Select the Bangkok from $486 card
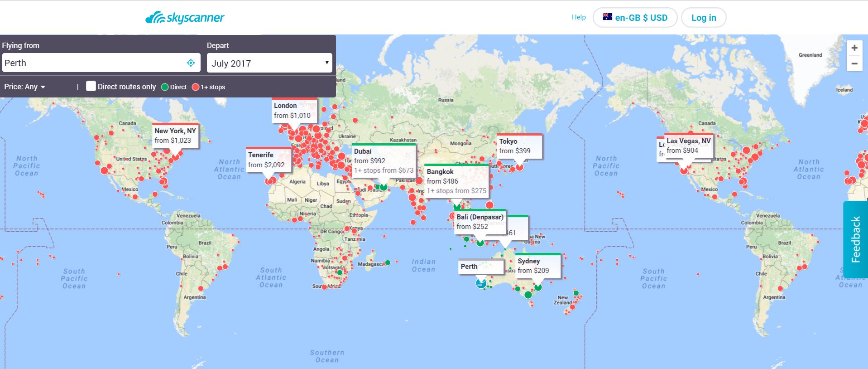868x369 pixels. 457,181
